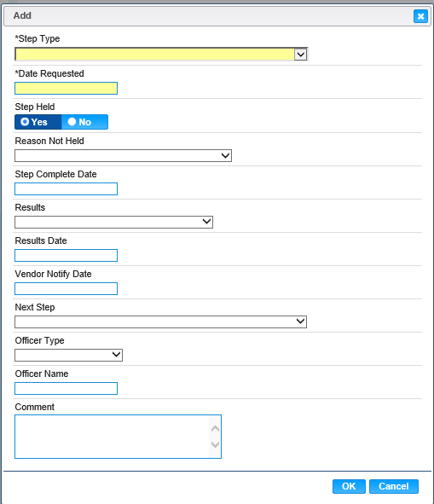Image resolution: width=434 pixels, height=504 pixels.
Task: Close the Add dialog with X icon
Action: click(x=420, y=16)
